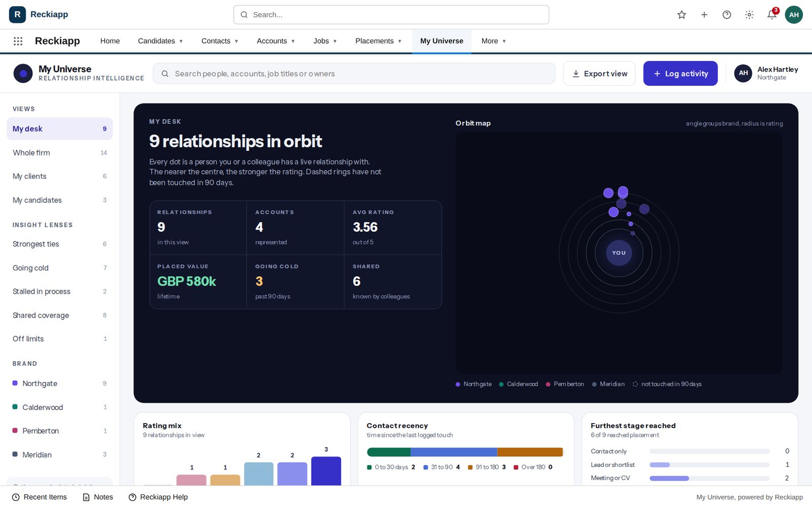The height and width of the screenshot is (508, 812).
Task: Click the 31 to 90 recency bar segment
Action: tap(454, 452)
